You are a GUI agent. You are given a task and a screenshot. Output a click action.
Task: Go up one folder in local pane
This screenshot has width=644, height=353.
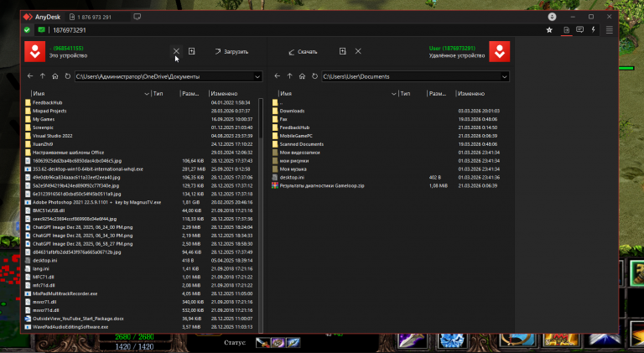(42, 76)
